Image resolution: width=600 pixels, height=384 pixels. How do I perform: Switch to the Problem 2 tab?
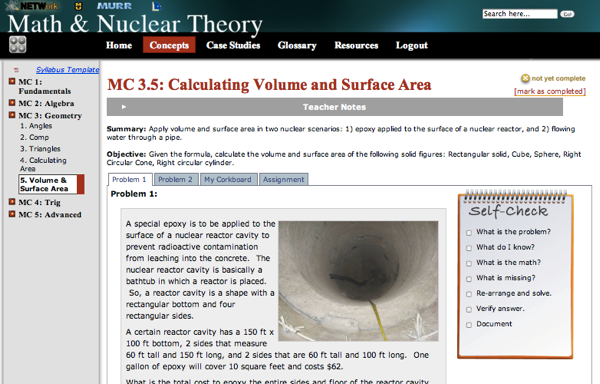pos(176,179)
